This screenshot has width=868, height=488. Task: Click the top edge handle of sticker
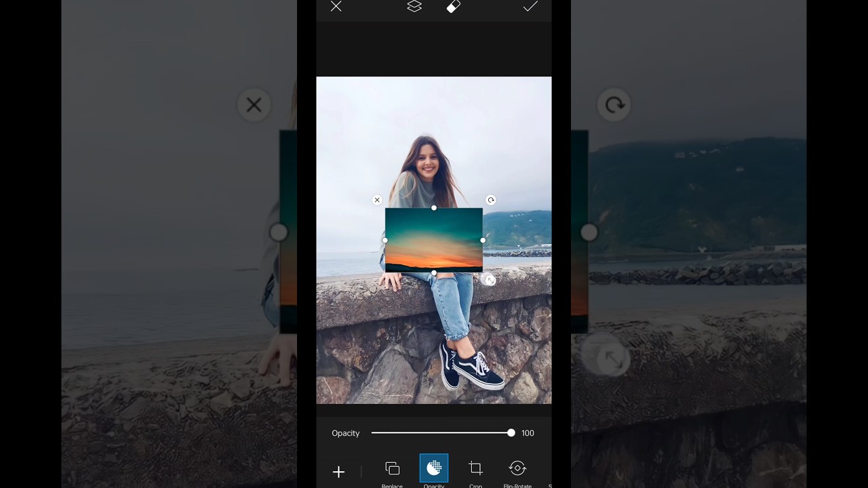[434, 208]
